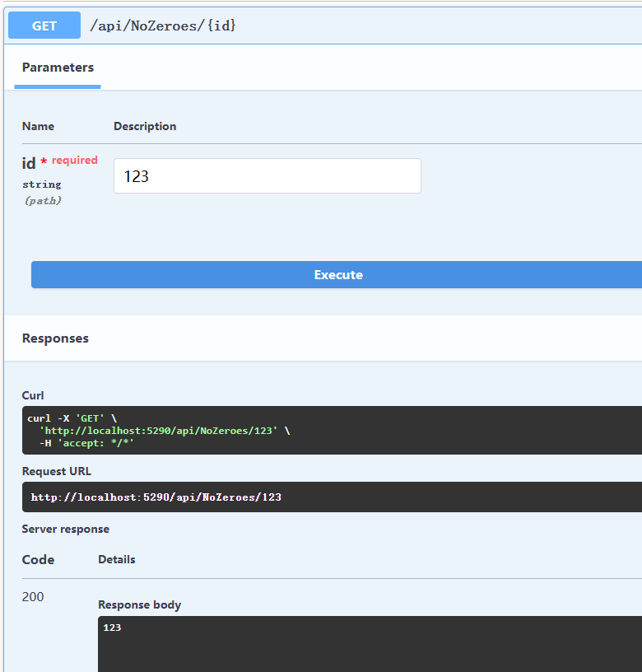The image size is (642, 672).
Task: Click the 200 status code
Action: tap(33, 596)
